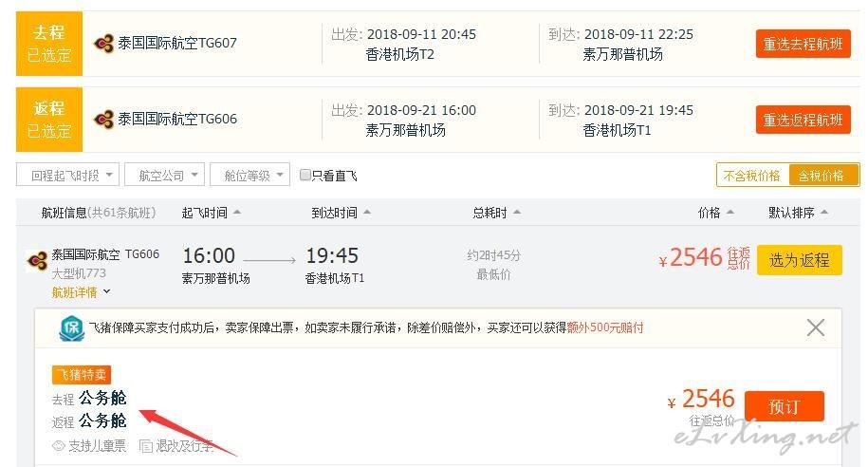Collapse the 航班详情 flight details

click(x=81, y=292)
